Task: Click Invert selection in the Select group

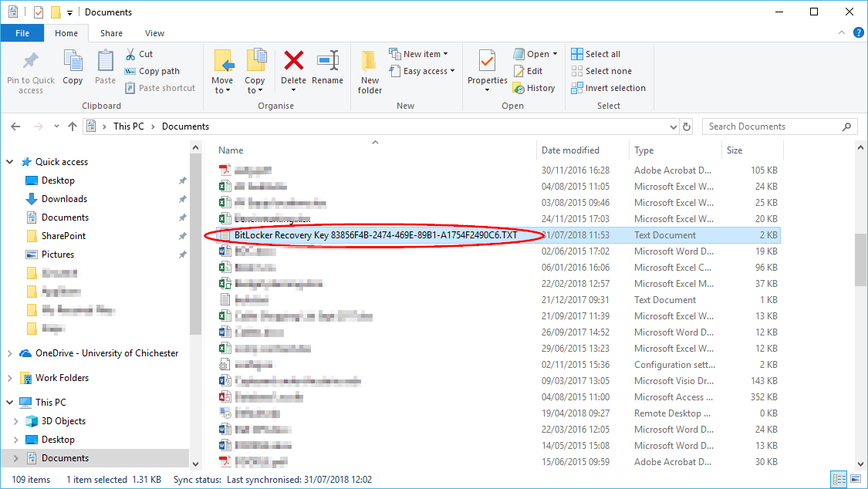Action: [608, 88]
